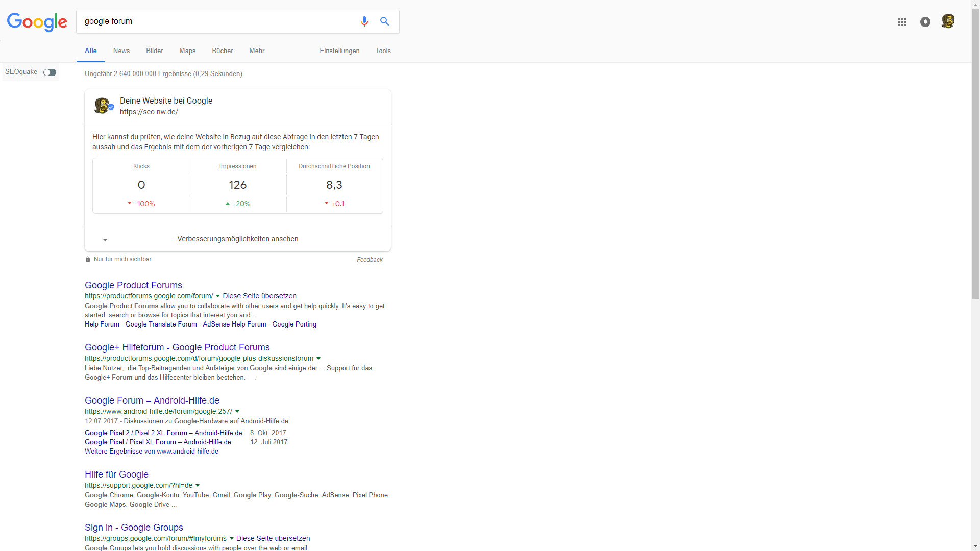Click the Klicks metric value
Screen dimensions: 980x551
(x=141, y=185)
